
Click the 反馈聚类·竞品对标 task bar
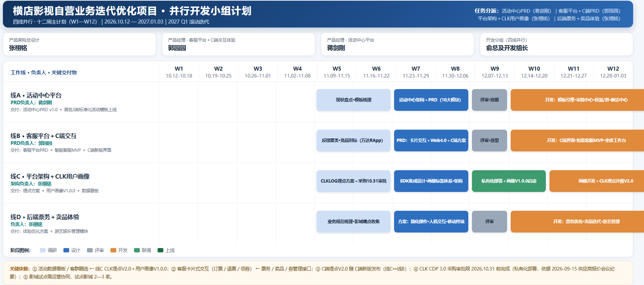tap(354, 141)
